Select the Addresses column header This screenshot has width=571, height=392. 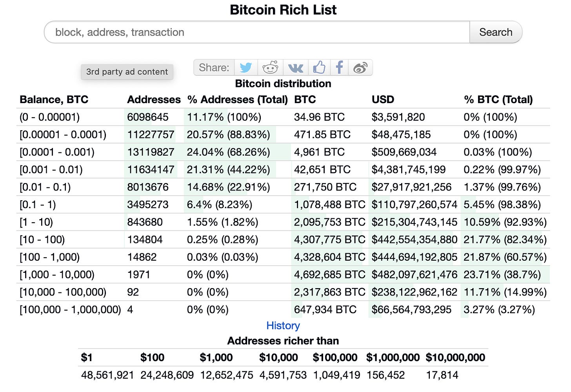click(x=154, y=100)
